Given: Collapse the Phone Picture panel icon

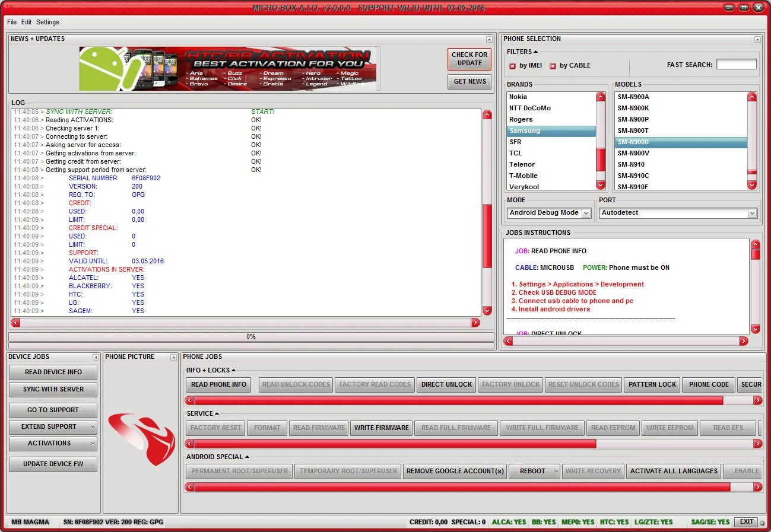Looking at the screenshot, I should (173, 357).
